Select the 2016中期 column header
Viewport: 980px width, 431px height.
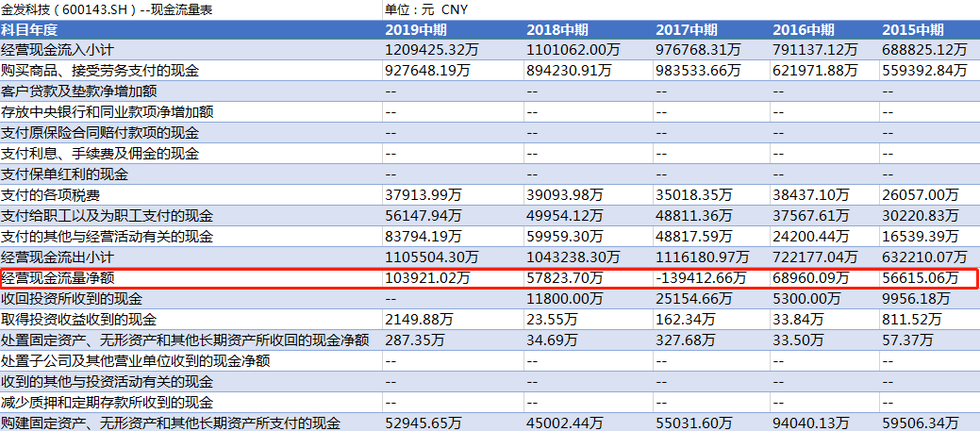807,30
